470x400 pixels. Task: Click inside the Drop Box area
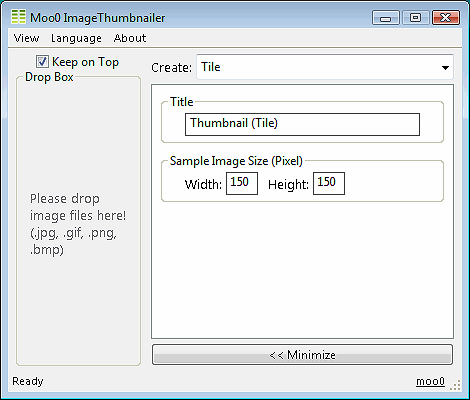click(79, 222)
